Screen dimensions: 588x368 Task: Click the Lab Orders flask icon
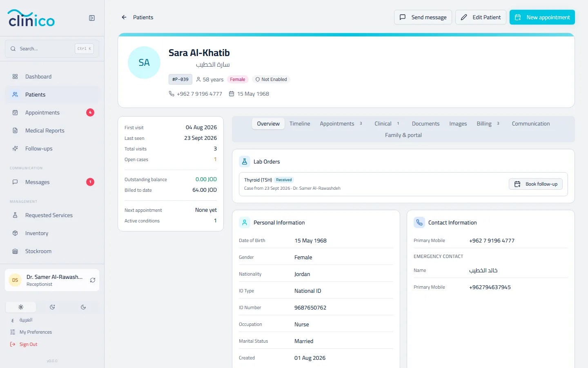tap(245, 162)
